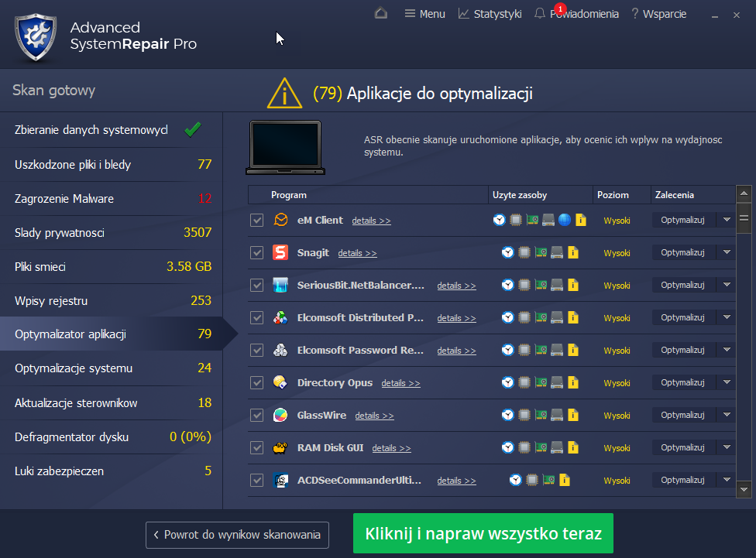Viewport: 756px width, 558px height.
Task: Open Powiadomienia notifications bell
Action: click(576, 14)
